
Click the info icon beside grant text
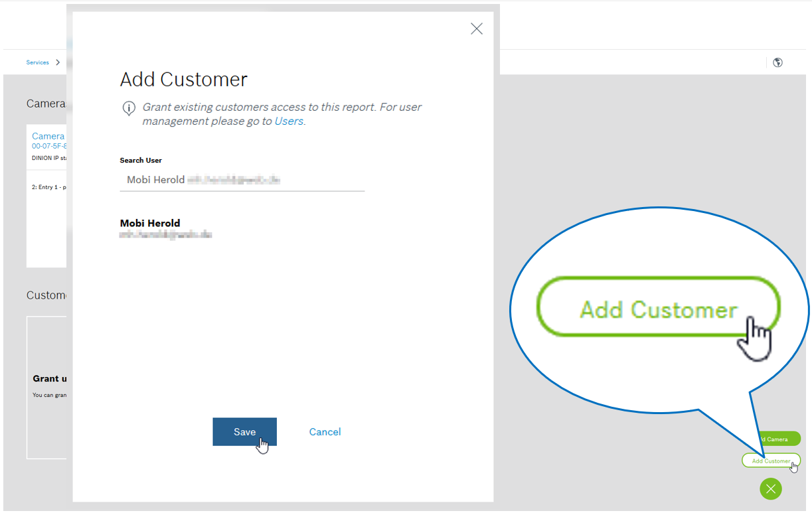coord(129,109)
